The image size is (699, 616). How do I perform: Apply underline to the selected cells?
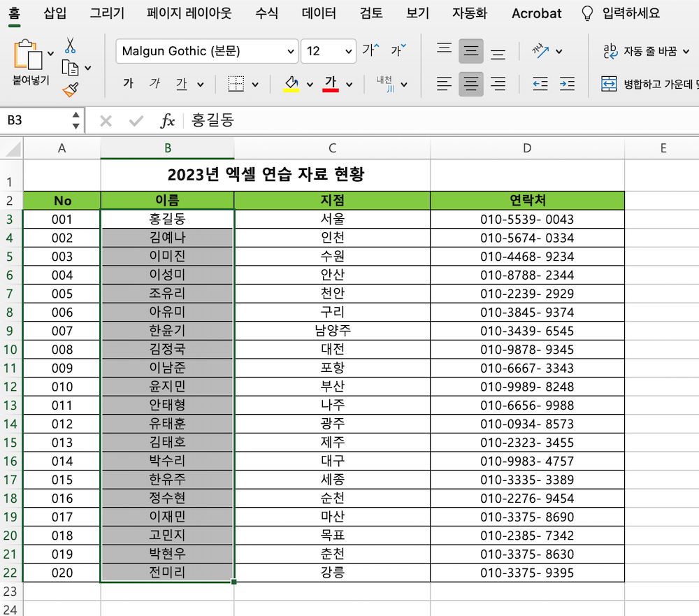click(182, 83)
